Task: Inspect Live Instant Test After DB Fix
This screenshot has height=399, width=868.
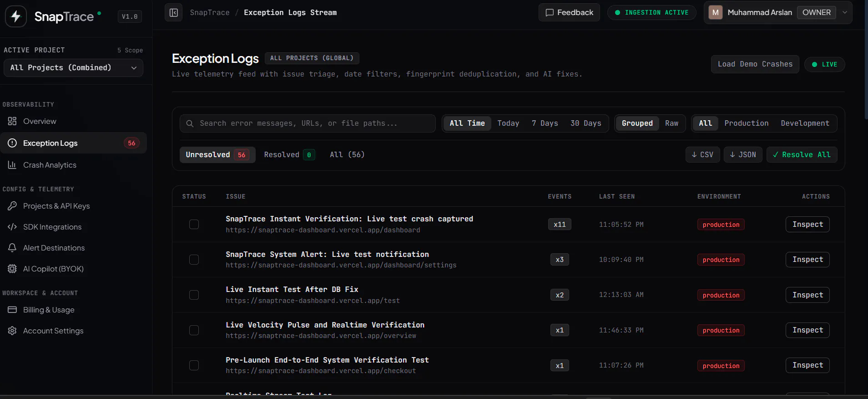Action: pos(807,295)
